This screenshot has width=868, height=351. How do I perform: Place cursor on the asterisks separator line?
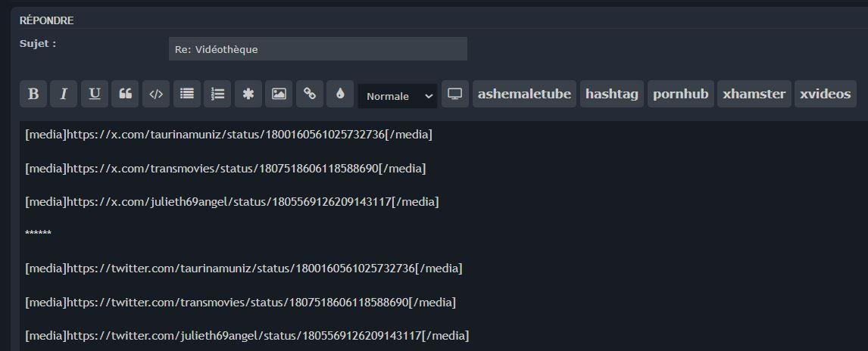pos(39,234)
